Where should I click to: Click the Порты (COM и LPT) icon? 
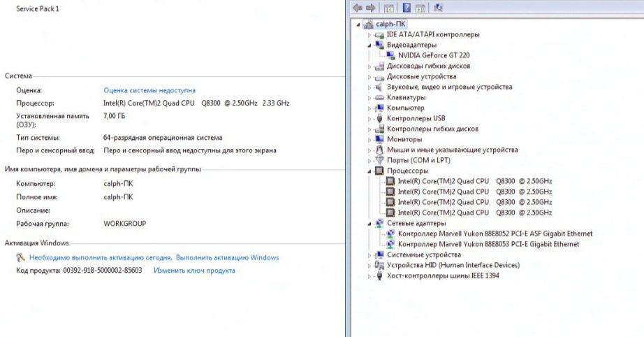(379, 160)
